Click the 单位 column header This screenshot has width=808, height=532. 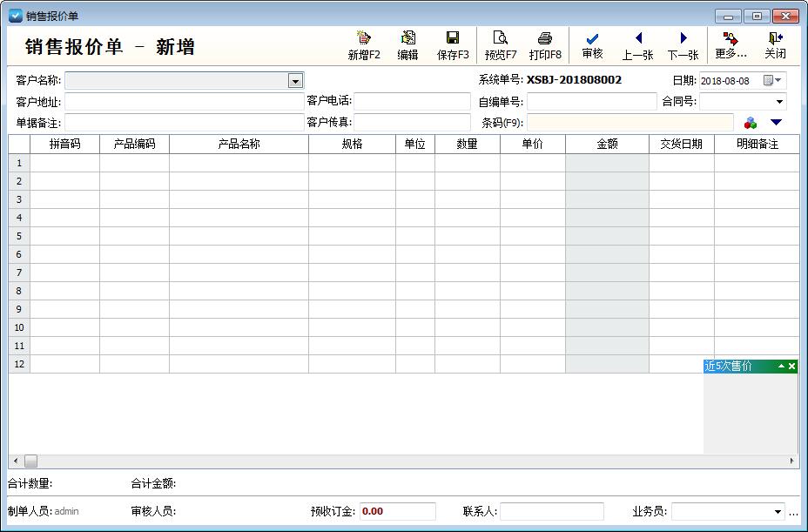[415, 144]
